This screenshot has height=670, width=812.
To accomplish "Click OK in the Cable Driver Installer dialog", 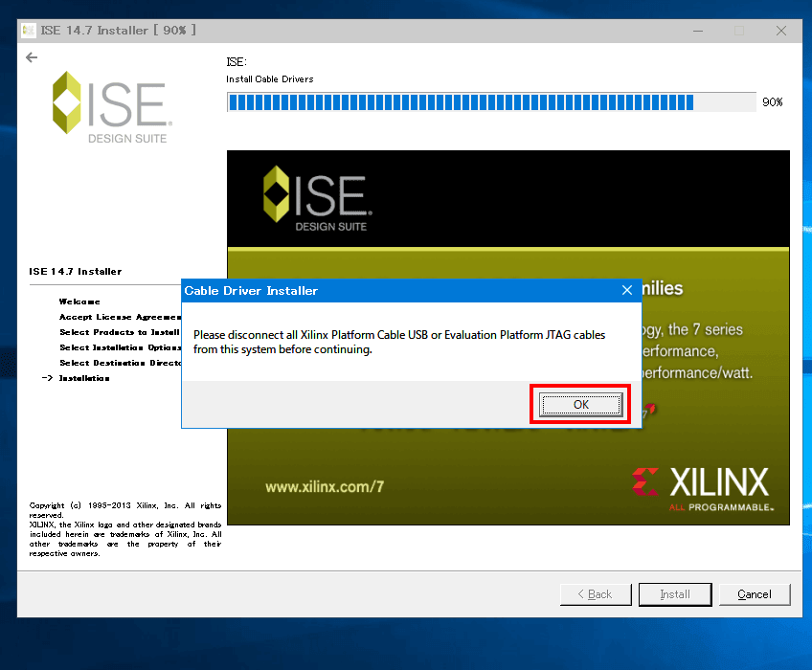I will click(580, 404).
